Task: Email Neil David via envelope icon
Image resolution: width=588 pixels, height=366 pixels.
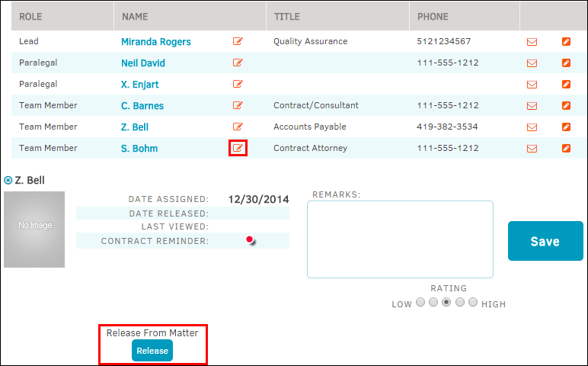Action: (532, 63)
